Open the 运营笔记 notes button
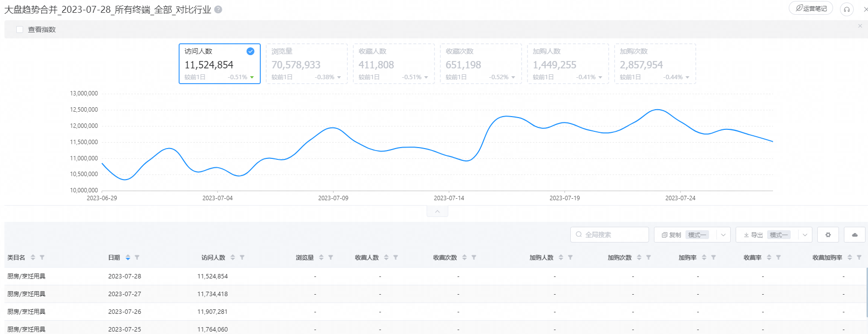Viewport: 868px width, 334px height. pos(811,8)
